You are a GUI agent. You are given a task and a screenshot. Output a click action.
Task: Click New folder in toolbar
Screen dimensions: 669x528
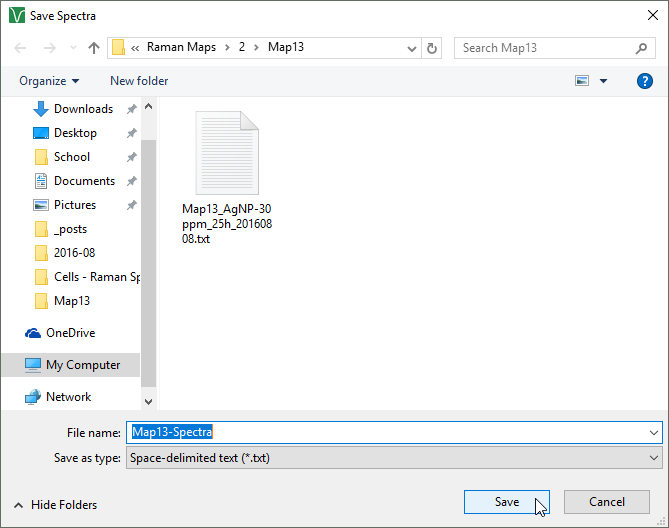click(x=139, y=81)
